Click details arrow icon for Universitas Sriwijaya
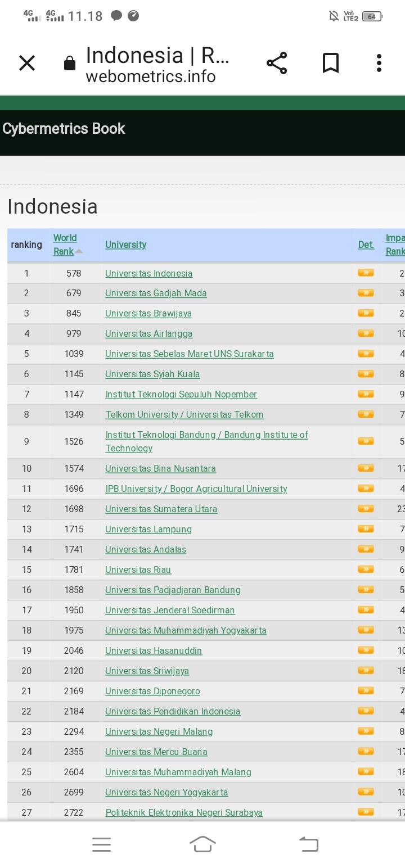 (366, 670)
